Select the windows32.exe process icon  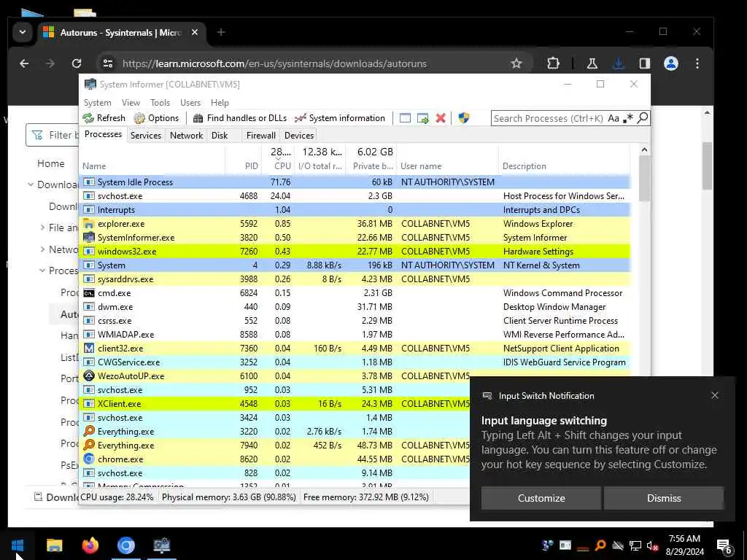[x=88, y=251]
